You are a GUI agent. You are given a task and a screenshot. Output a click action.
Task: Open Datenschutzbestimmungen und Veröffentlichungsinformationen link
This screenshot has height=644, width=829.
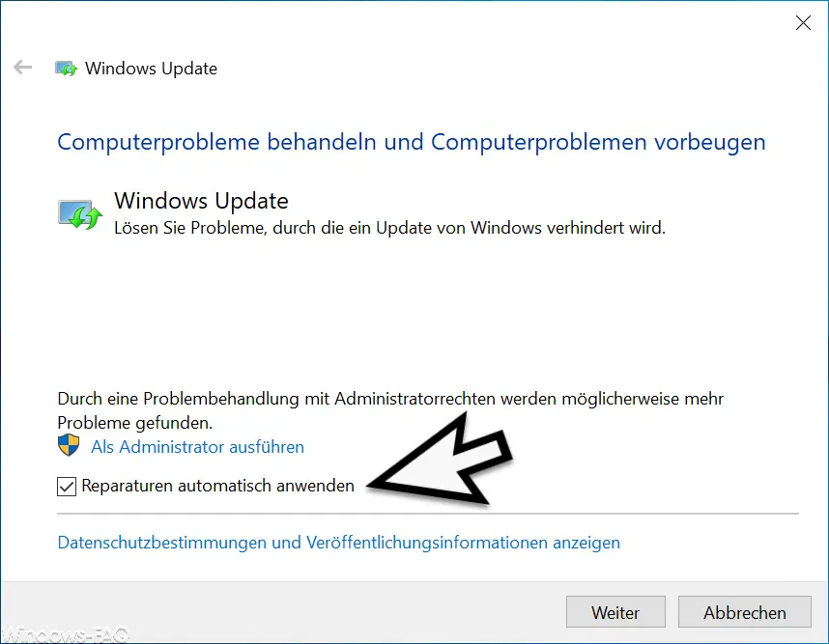(339, 543)
